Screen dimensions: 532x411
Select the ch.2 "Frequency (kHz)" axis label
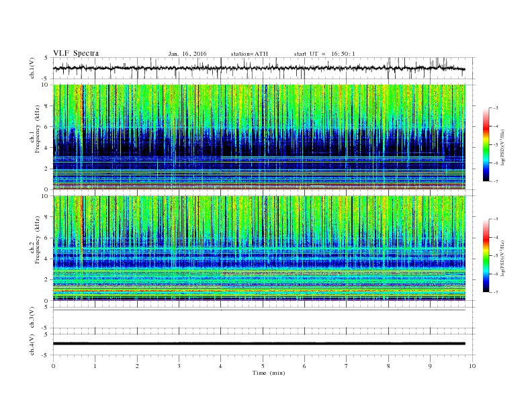38,240
